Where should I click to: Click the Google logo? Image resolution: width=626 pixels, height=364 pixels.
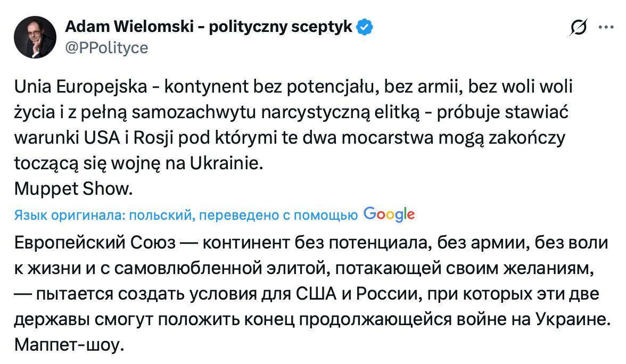tap(389, 214)
